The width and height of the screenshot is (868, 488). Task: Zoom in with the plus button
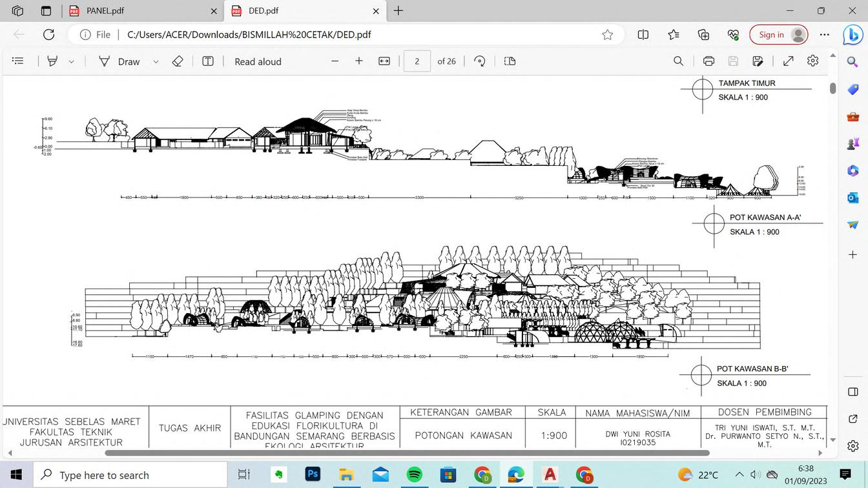359,61
